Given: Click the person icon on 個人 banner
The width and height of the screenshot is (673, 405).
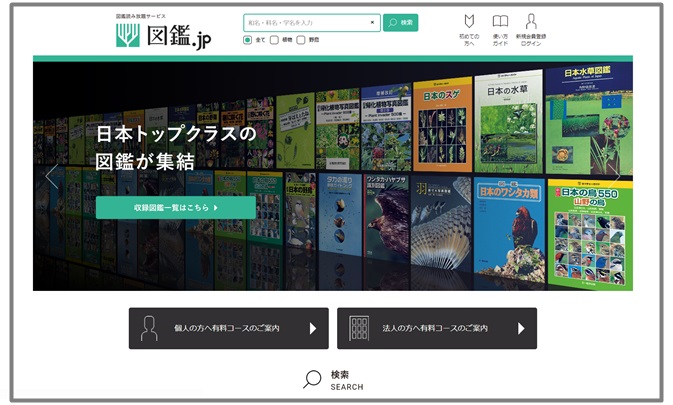Looking at the screenshot, I should (x=149, y=328).
